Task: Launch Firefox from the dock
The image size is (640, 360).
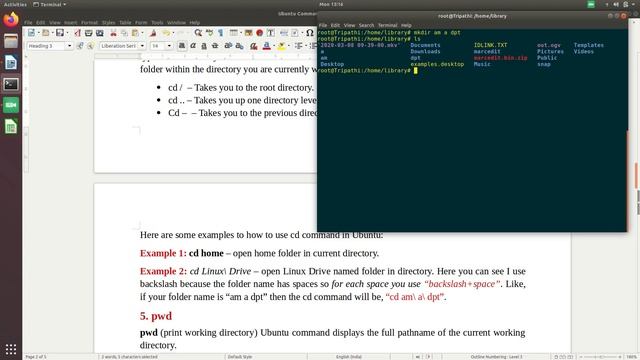Action: click(11, 19)
